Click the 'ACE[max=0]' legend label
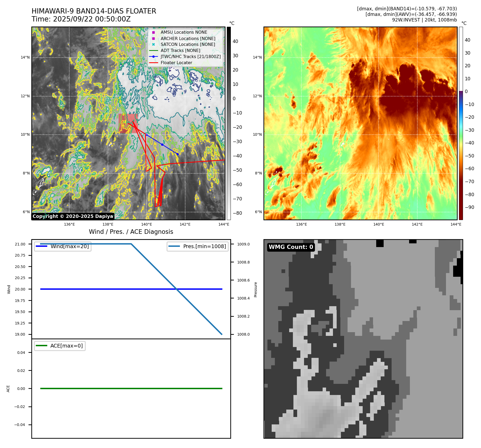This screenshot has height=448, width=481. [x=67, y=346]
